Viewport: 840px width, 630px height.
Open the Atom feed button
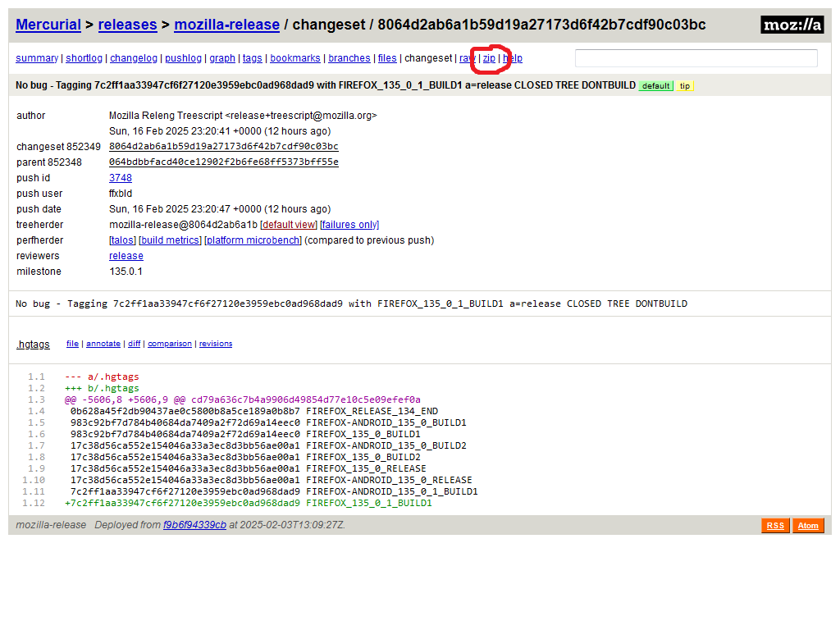coord(808,526)
